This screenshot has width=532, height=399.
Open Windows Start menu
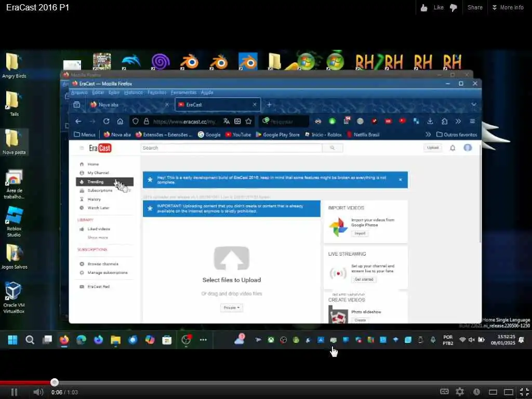(12, 340)
